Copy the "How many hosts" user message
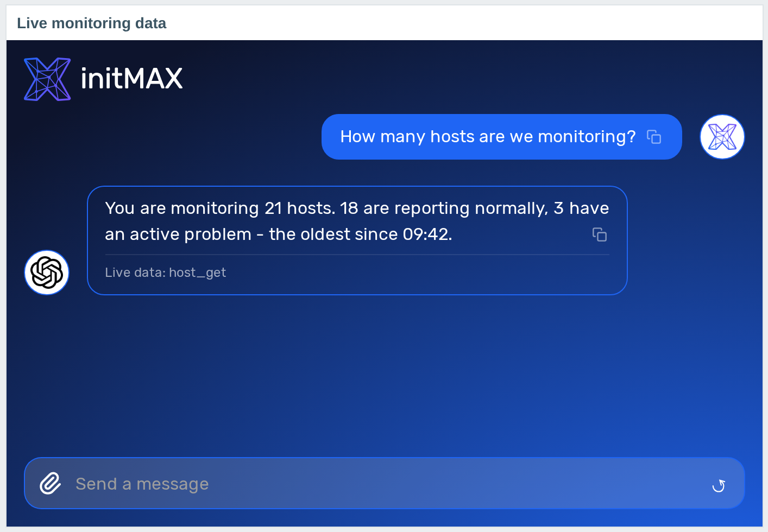 654,137
